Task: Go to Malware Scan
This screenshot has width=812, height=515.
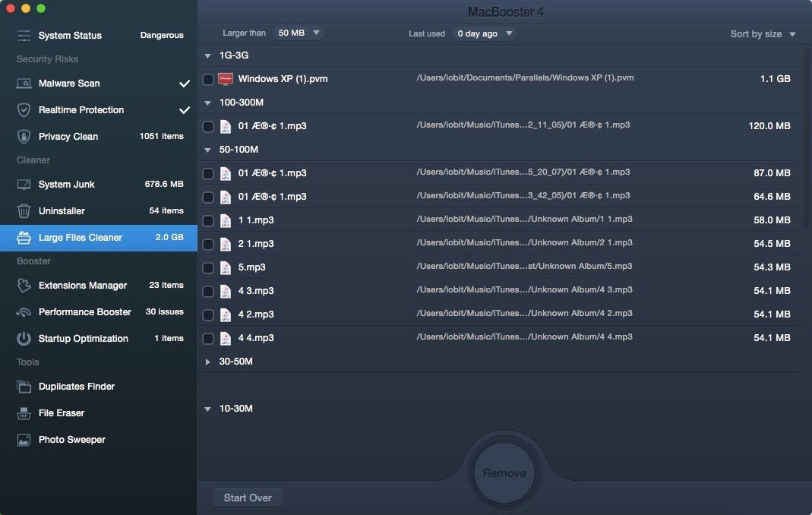Action: (99, 84)
